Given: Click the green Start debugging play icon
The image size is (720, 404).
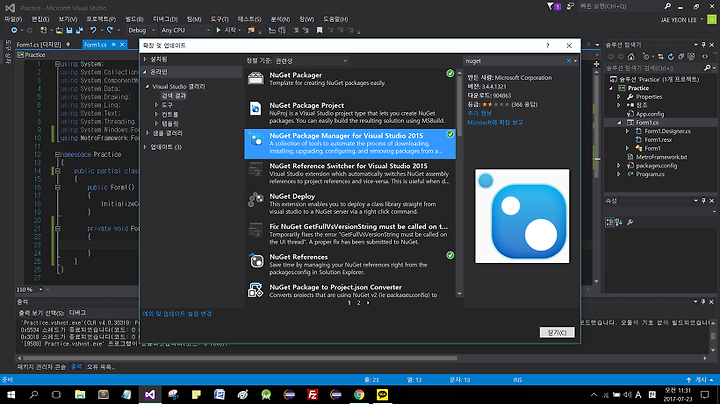Looking at the screenshot, I should point(219,30).
